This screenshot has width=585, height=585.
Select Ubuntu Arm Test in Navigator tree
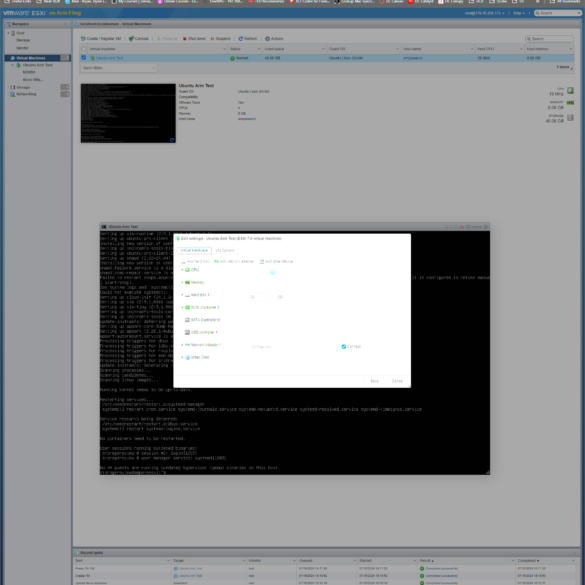[x=37, y=65]
